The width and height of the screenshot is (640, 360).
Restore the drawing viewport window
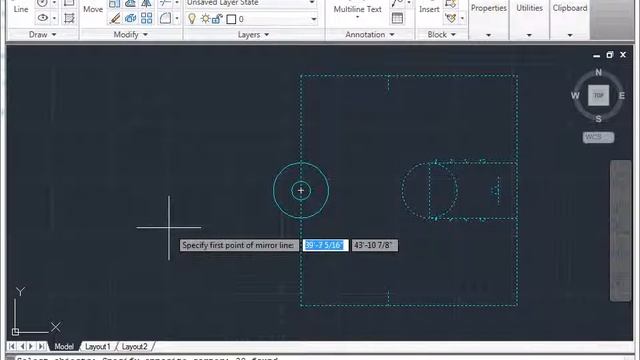pos(609,55)
